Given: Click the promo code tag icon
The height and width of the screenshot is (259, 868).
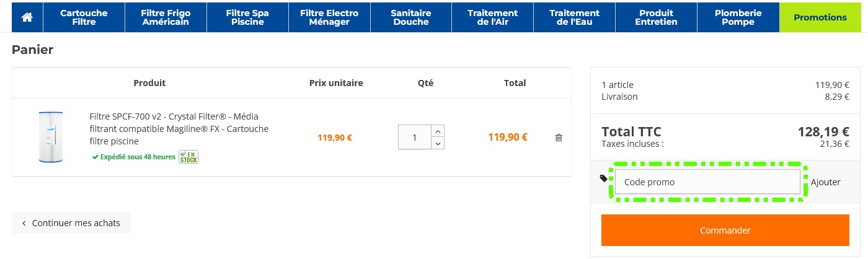Looking at the screenshot, I should tap(604, 178).
